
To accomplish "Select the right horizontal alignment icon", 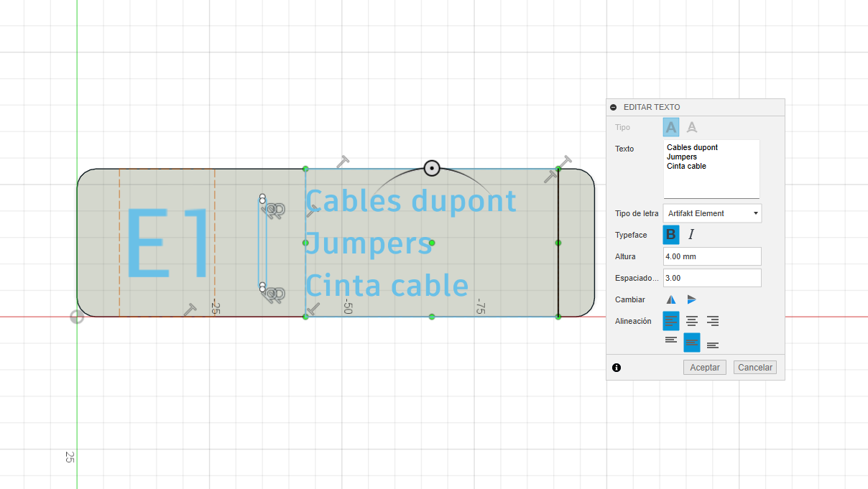I will point(712,321).
